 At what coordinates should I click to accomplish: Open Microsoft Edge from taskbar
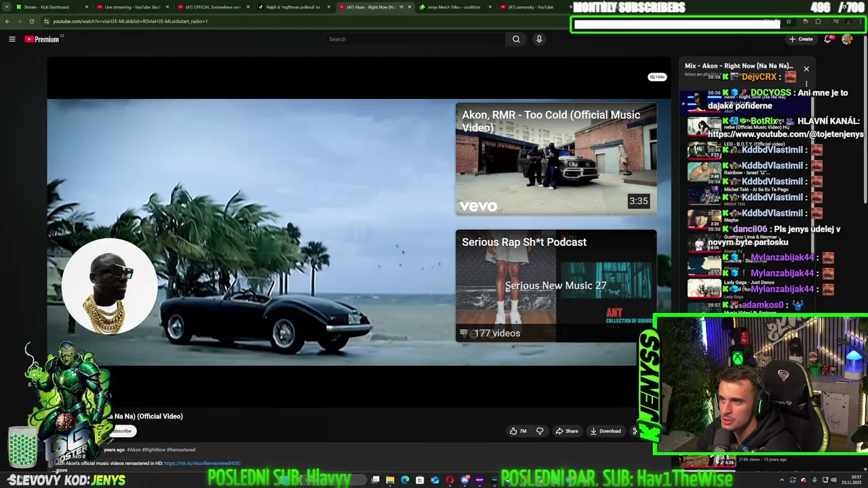[405, 480]
